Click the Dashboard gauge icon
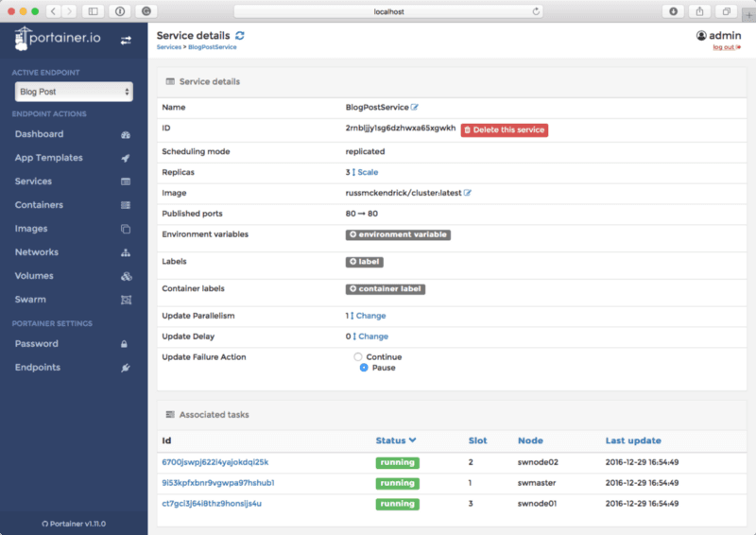 coord(126,134)
